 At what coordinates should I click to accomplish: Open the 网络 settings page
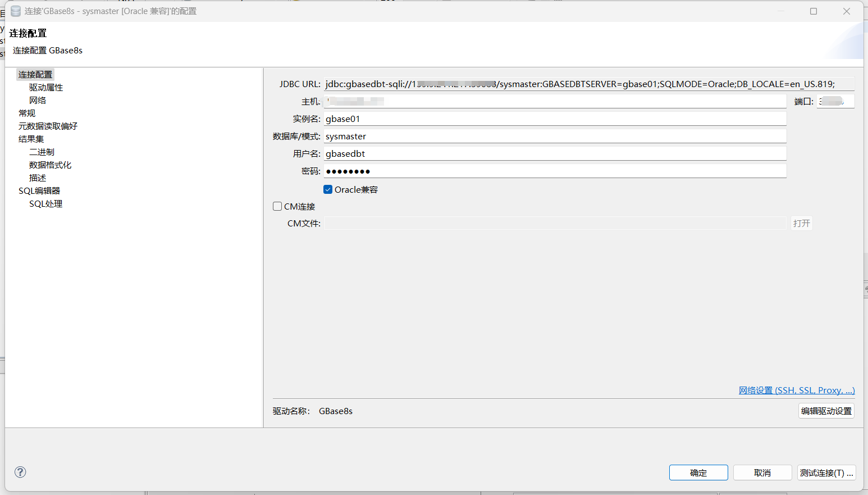[38, 100]
